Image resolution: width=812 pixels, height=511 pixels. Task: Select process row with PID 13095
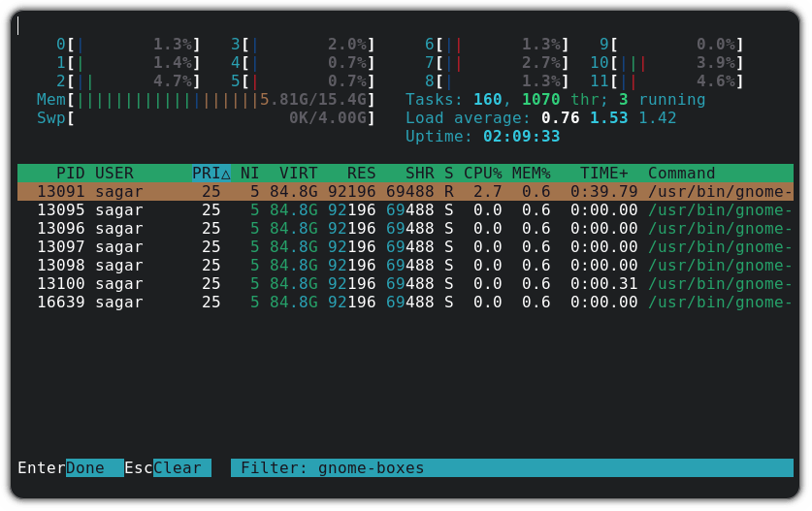[406, 209]
